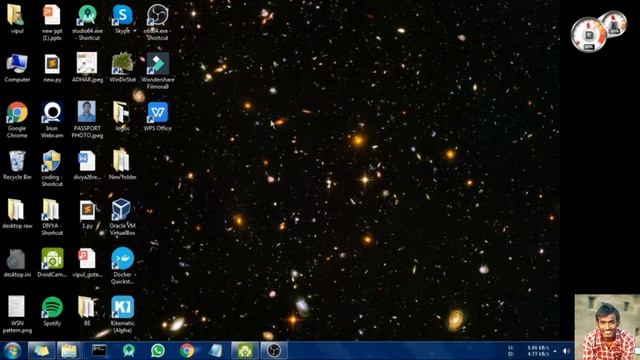Open the new ppt (1).pptx file
The image size is (640, 360).
52,16
